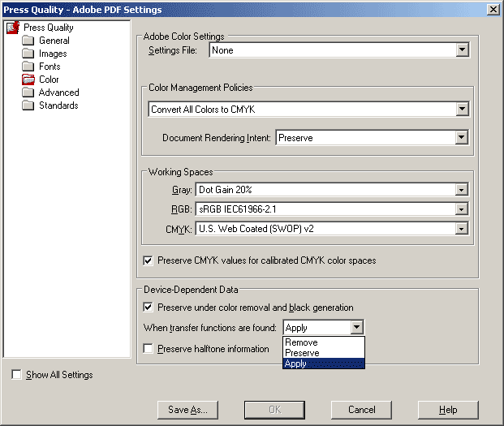504x426 pixels.
Task: Click the Press Quality root icon
Action: [13, 28]
